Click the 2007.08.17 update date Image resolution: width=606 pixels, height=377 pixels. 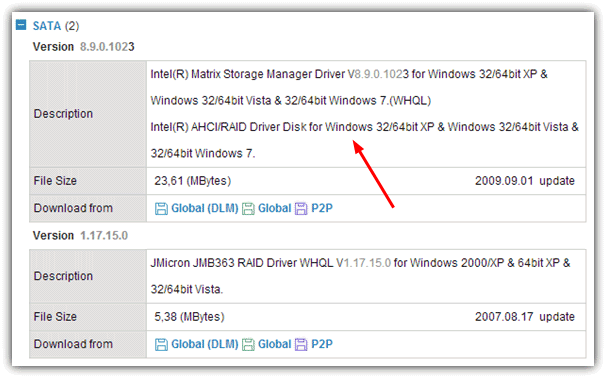click(x=524, y=317)
